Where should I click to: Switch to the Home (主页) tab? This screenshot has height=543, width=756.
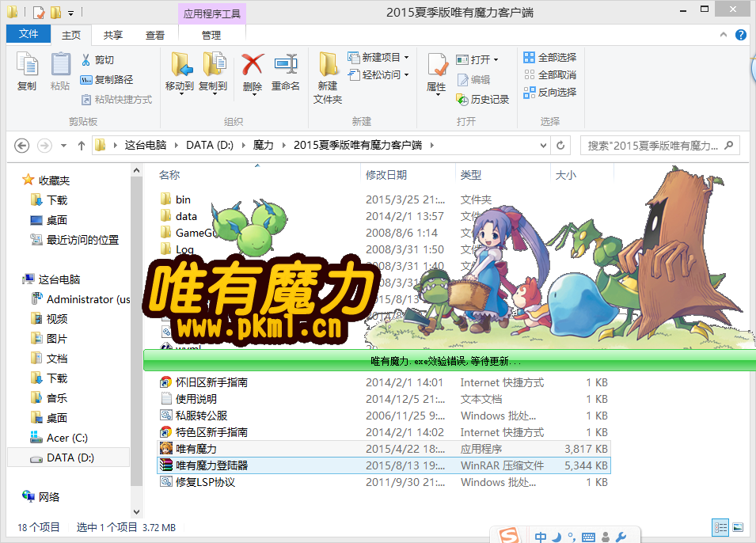(x=71, y=35)
